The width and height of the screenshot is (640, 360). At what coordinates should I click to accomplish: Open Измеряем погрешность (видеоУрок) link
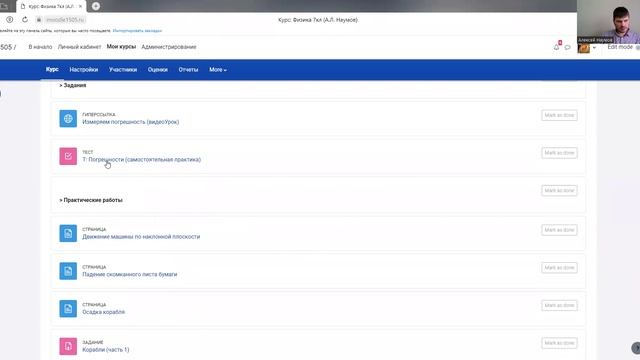pos(131,122)
